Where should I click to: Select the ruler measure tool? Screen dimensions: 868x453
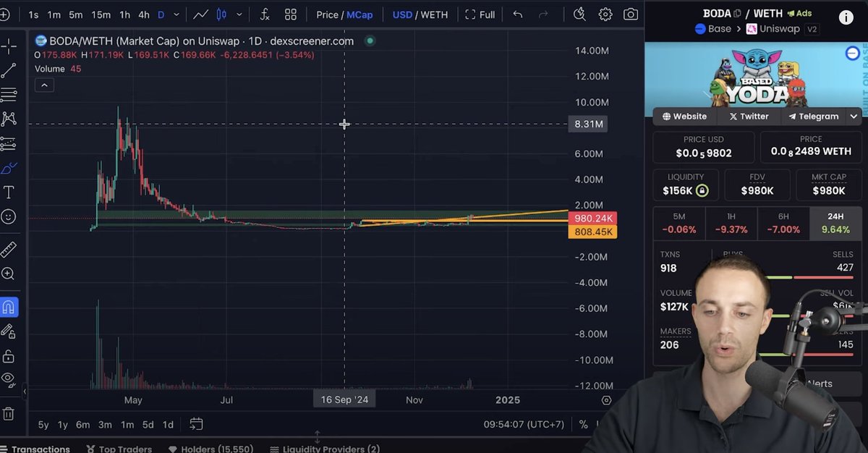click(9, 250)
